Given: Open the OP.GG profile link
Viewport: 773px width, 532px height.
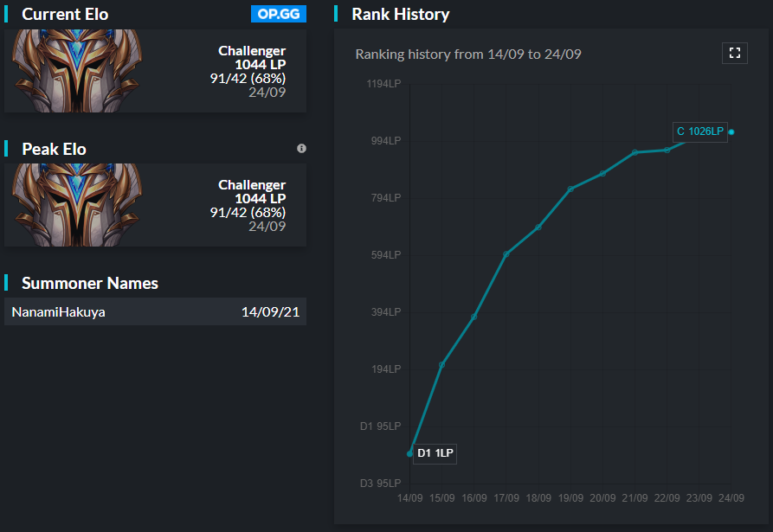Looking at the screenshot, I should tap(278, 14).
